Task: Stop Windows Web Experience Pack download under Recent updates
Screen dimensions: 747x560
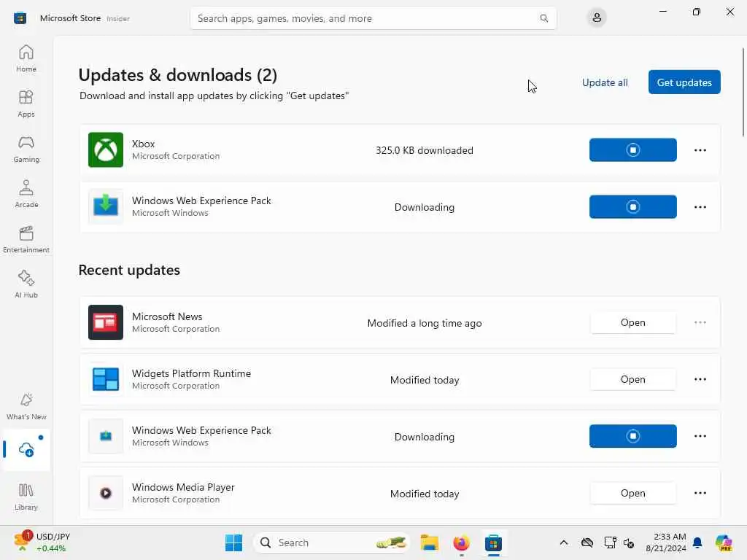Action: pyautogui.click(x=632, y=436)
